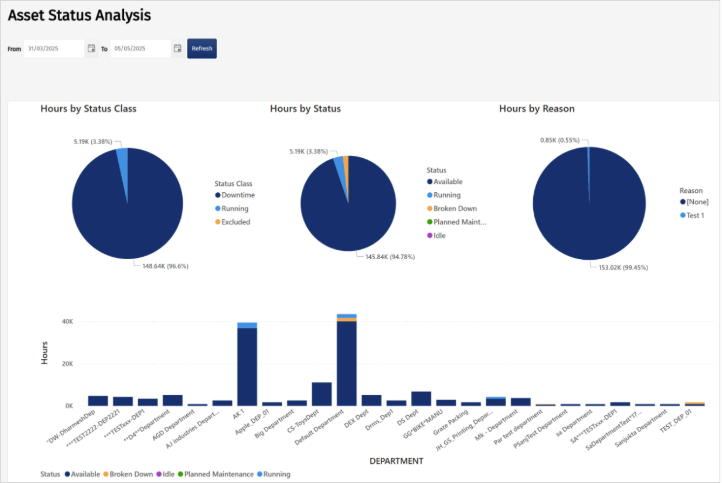This screenshot has height=483, width=722.
Task: Select Idle in Status pie legend
Action: (437, 235)
